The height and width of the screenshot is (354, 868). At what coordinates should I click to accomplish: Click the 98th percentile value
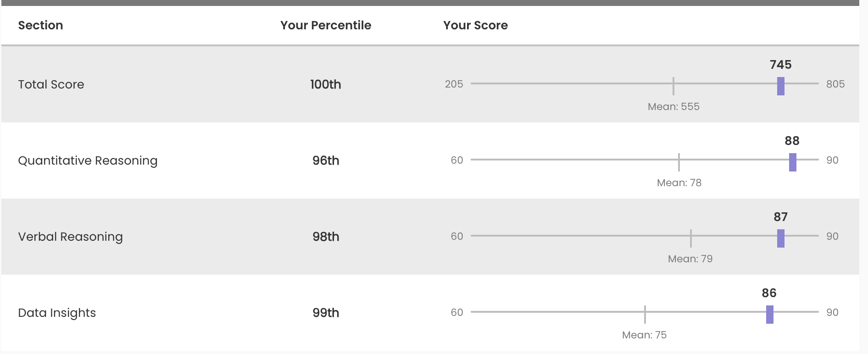pos(326,237)
